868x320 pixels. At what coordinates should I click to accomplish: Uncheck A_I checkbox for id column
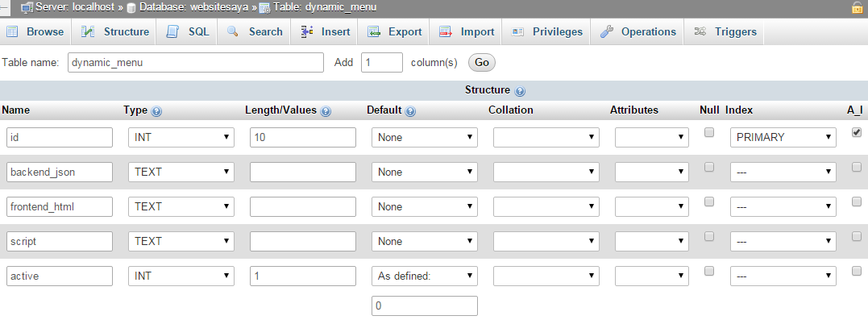click(857, 132)
